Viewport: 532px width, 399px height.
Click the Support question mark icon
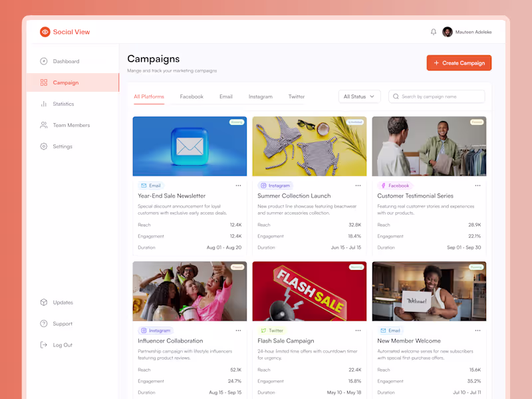coord(44,324)
